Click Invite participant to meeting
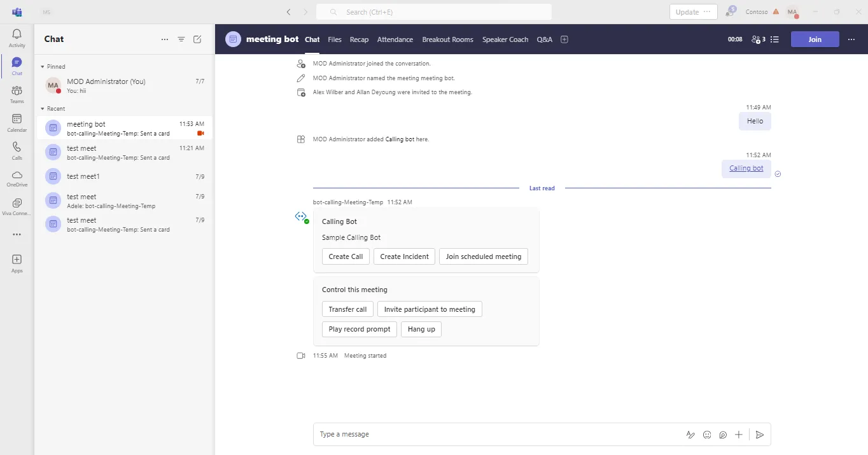This screenshot has height=455, width=868. (x=430, y=309)
